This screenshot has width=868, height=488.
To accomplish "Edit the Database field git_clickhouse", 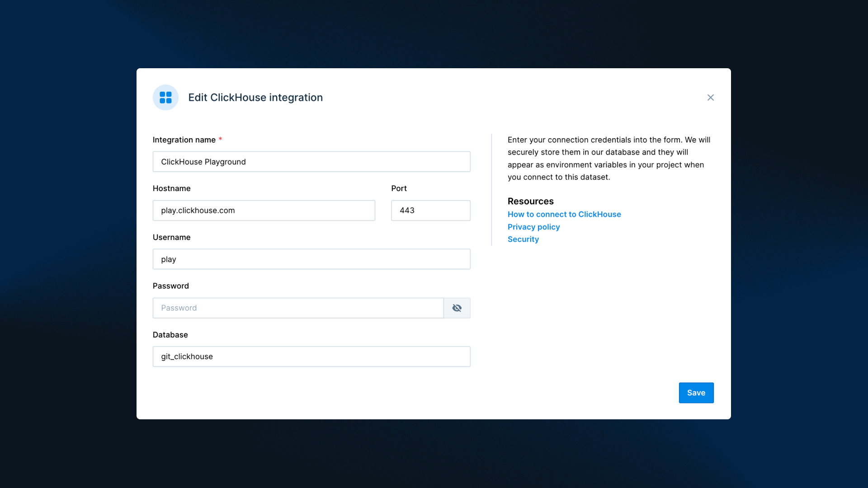I will [311, 357].
